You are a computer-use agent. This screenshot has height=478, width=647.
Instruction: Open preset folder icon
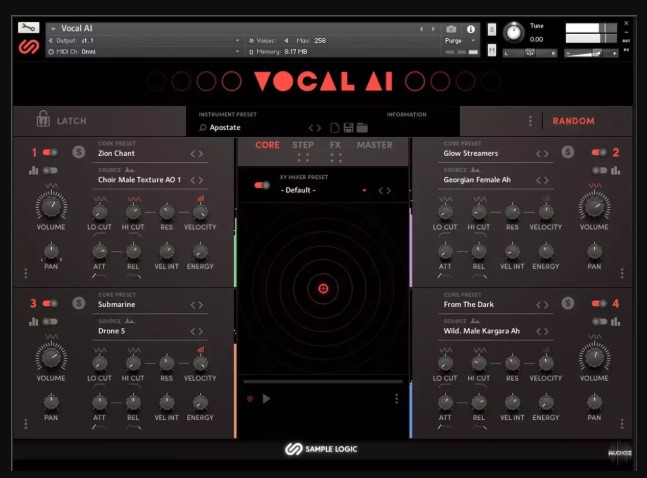362,128
